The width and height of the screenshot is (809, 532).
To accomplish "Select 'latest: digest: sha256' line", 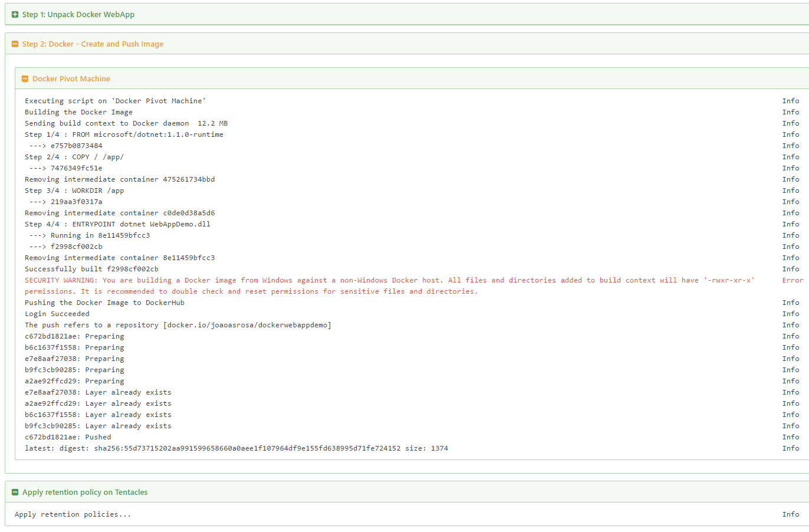I will (x=236, y=448).
